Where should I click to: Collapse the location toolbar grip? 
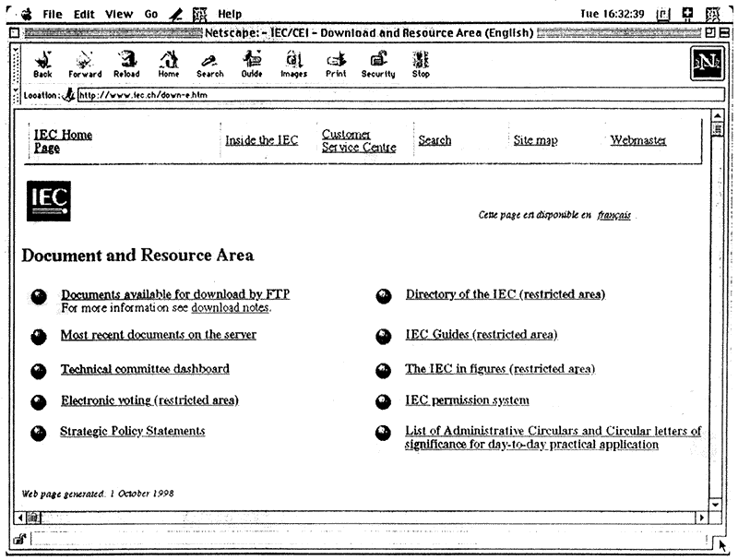tap(16, 95)
